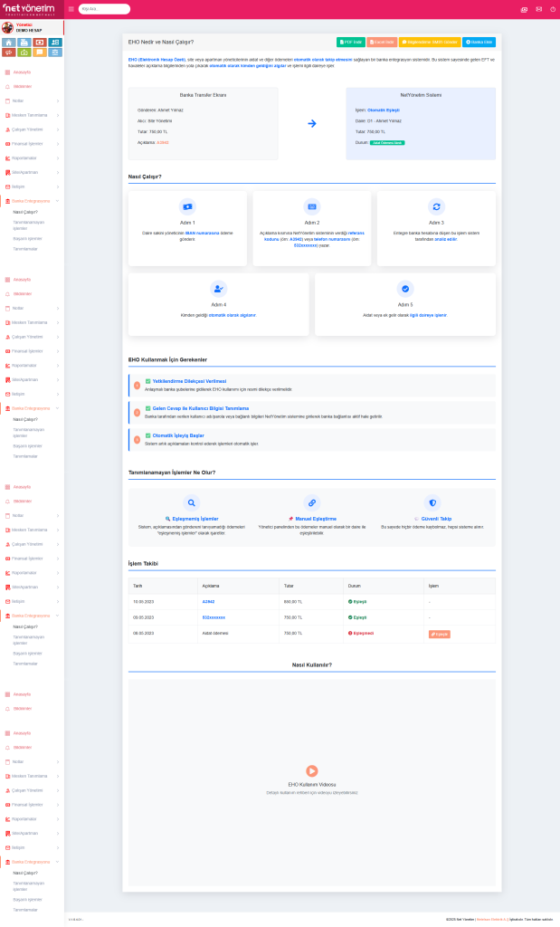Viewport: 560px width, 927px height.
Task: Click the power/logout icon in top bar
Action: [x=553, y=9]
